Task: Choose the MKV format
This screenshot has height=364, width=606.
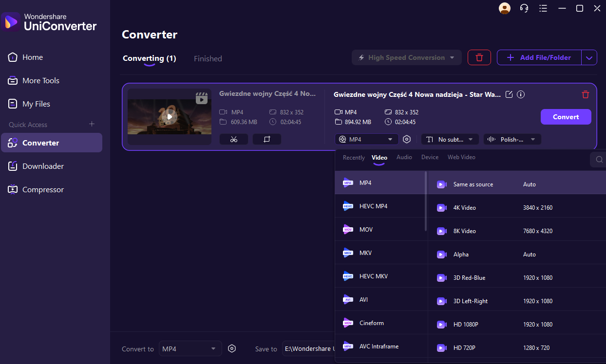Action: coord(380,253)
